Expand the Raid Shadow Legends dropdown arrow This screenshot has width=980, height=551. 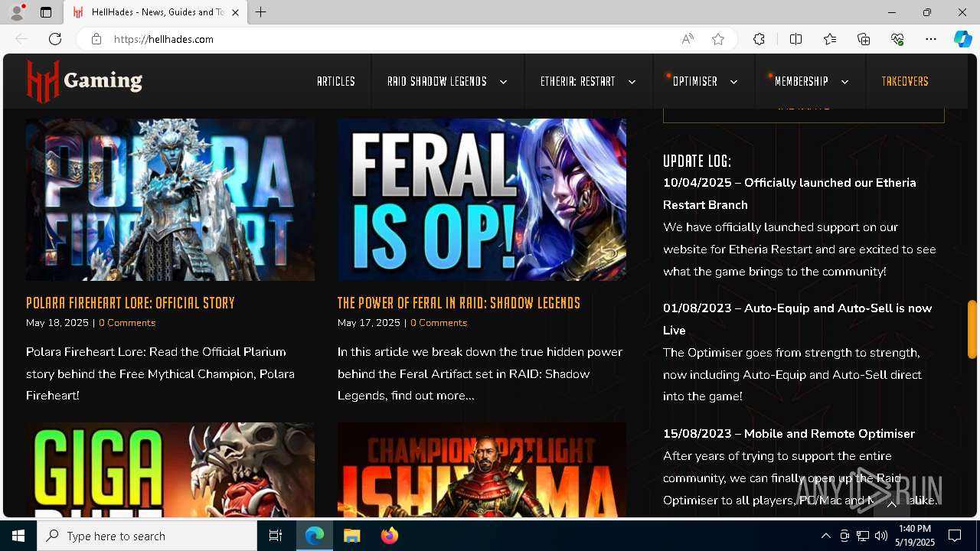pos(503,82)
